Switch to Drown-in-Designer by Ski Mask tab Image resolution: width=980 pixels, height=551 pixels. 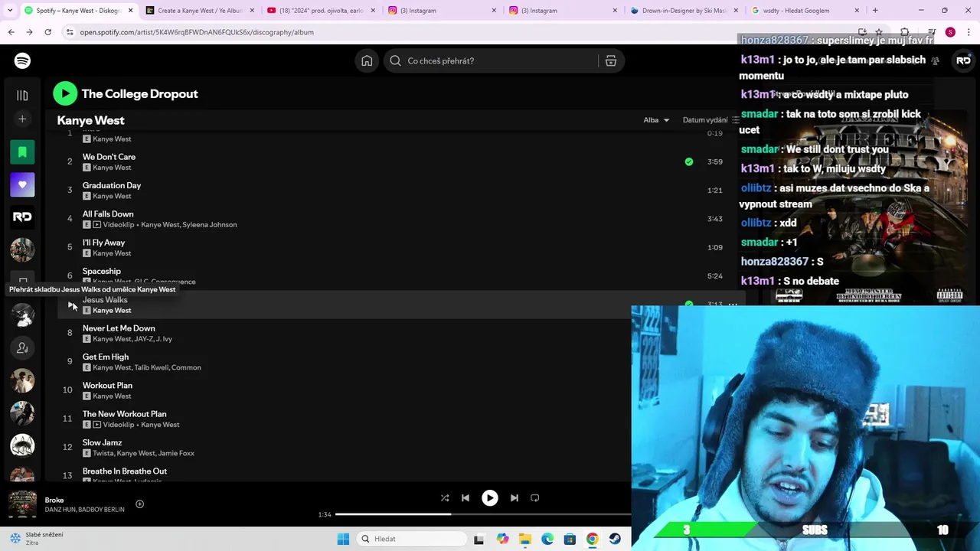coord(684,11)
